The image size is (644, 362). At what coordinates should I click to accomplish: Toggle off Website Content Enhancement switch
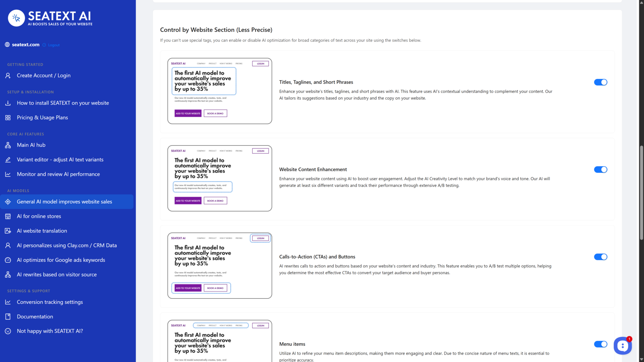click(600, 170)
